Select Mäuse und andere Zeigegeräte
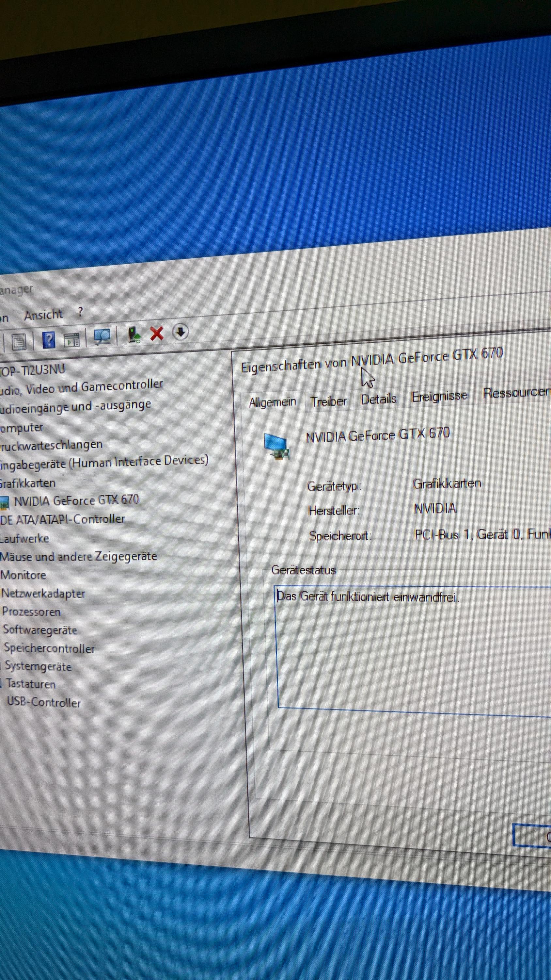Viewport: 551px width, 980px height. click(x=78, y=557)
